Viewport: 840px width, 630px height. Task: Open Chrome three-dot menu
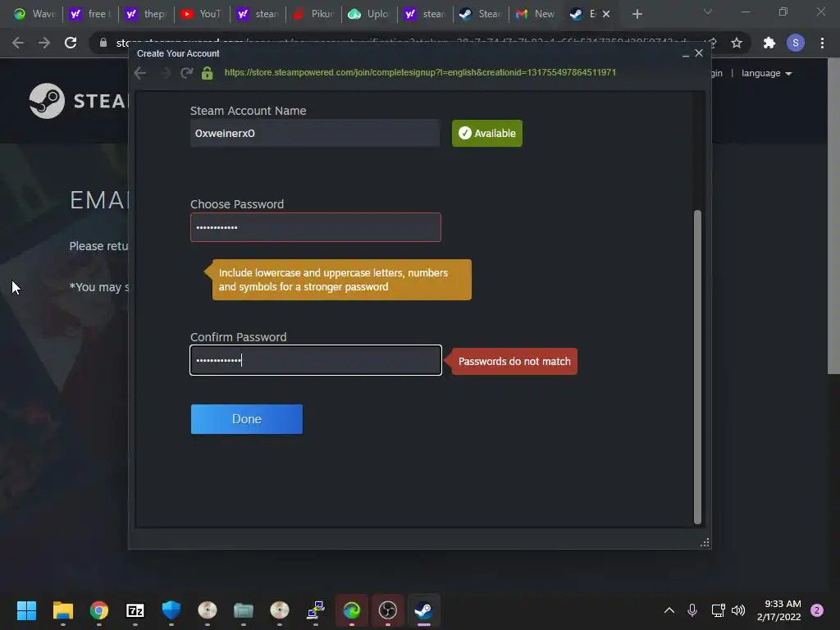tap(822, 43)
